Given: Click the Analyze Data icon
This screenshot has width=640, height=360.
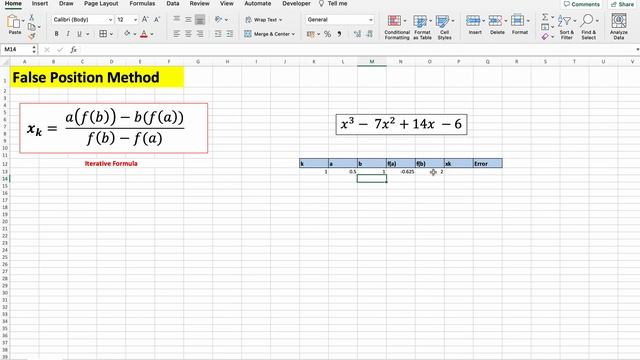Looking at the screenshot, I should coord(619,27).
